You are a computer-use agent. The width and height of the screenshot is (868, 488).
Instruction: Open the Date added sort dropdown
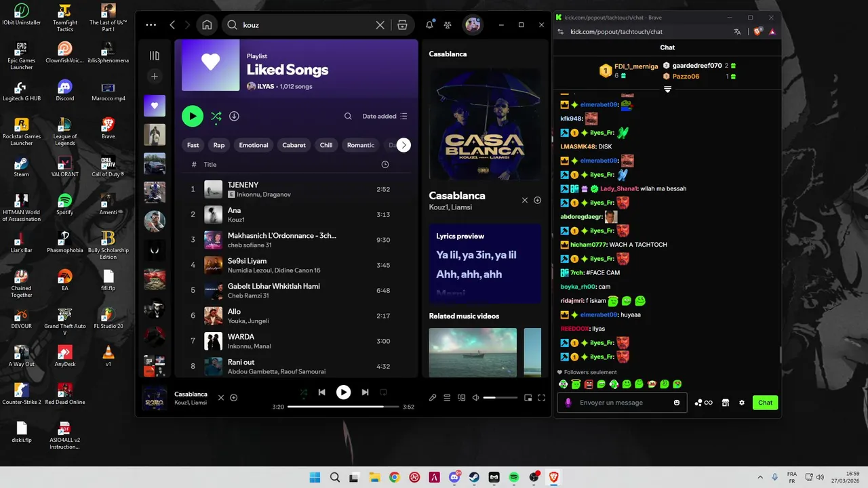(x=384, y=117)
